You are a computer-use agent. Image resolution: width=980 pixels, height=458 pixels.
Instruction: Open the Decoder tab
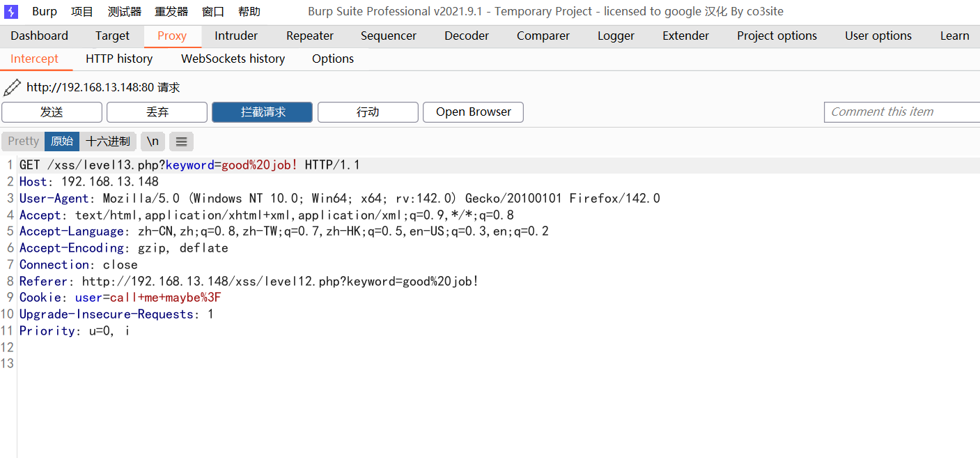pos(467,36)
